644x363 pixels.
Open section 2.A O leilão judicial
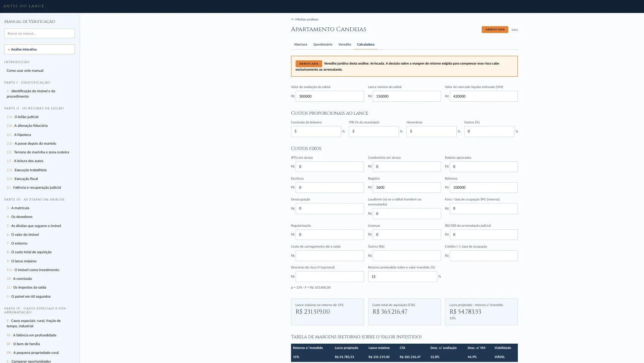22,117
